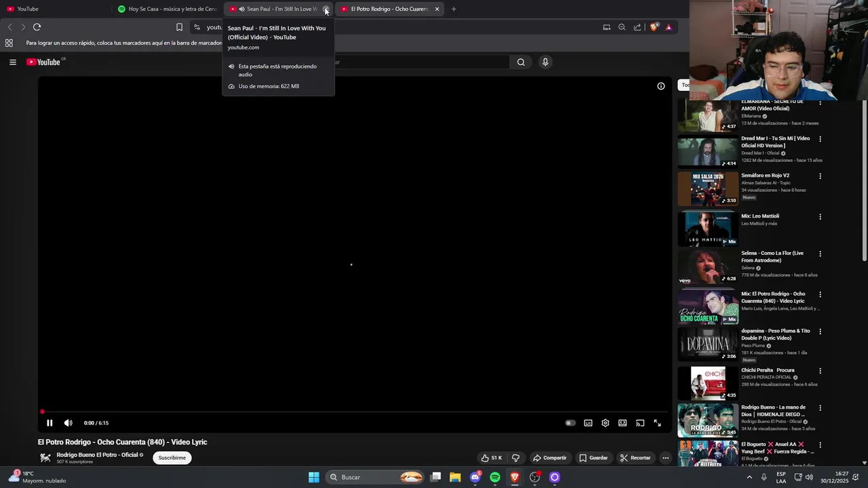Open Brave Shields lion icon
Viewport: 868px width, 488px height.
[x=654, y=27]
